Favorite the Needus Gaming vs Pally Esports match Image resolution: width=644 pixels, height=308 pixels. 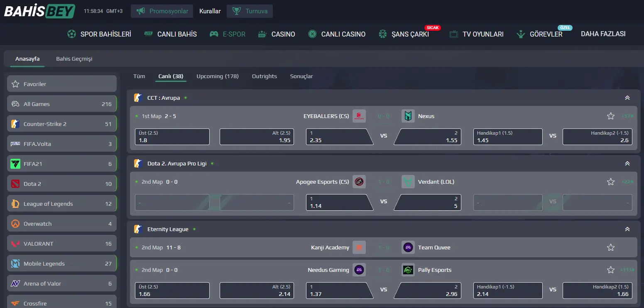tap(610, 270)
